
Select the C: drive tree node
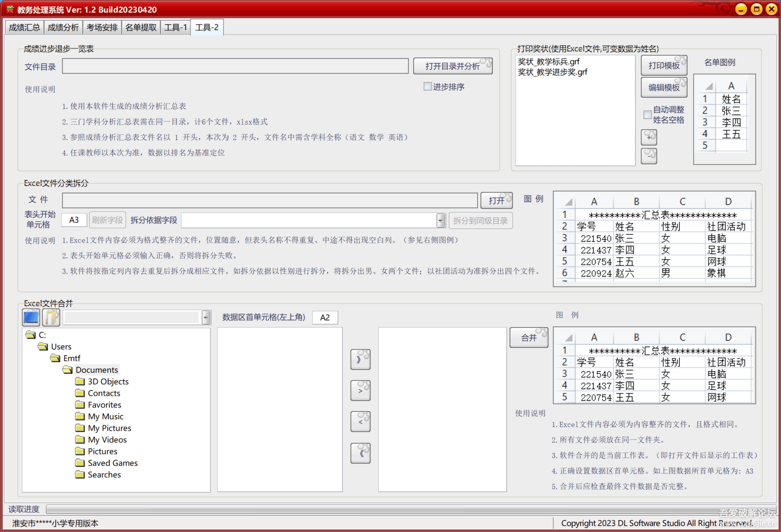(x=42, y=335)
